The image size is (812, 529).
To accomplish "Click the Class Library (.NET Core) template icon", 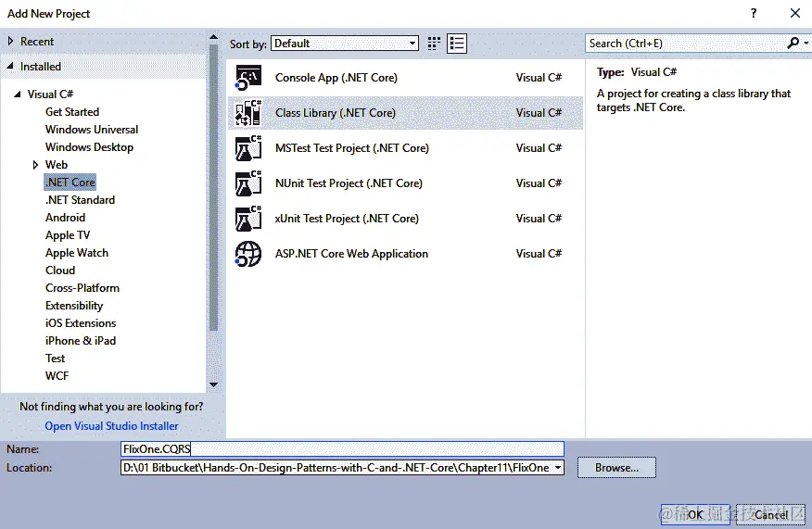I will [248, 113].
